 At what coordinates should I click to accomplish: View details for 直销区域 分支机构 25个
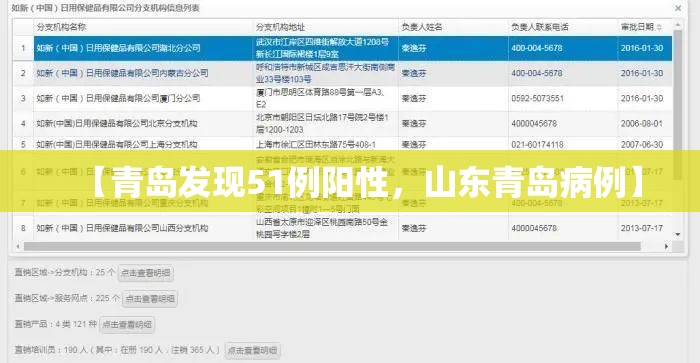coord(146,273)
